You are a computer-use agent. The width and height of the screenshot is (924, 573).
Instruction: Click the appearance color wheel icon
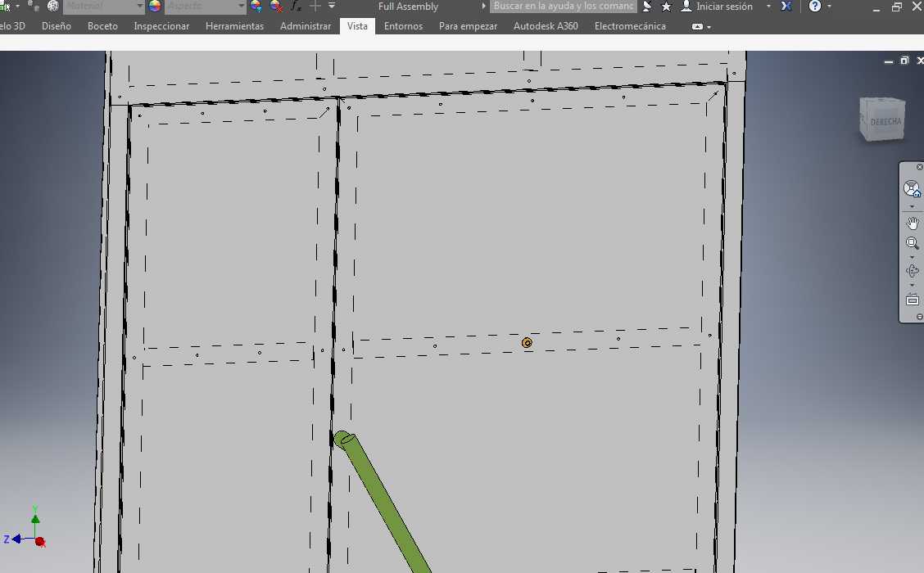pos(155,7)
